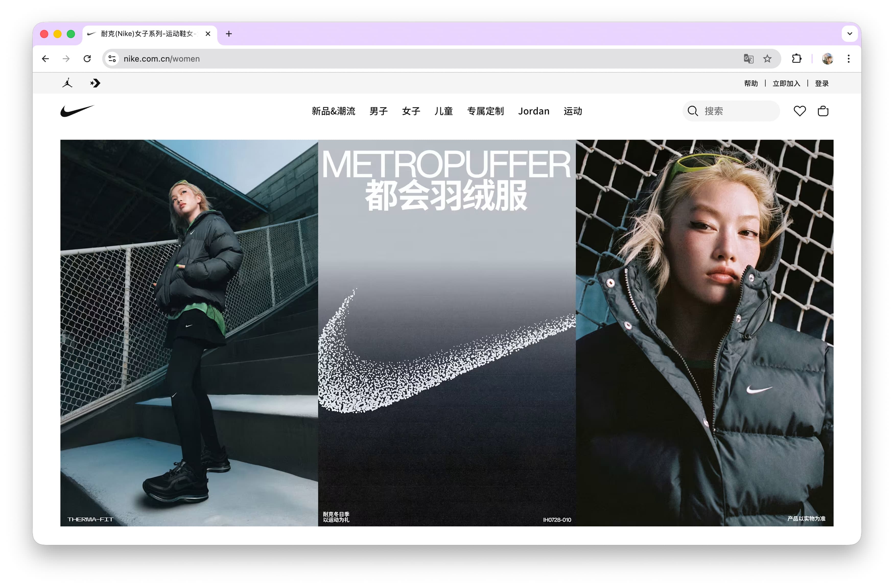Open the browser extensions puzzle icon
This screenshot has height=588, width=894.
point(796,59)
